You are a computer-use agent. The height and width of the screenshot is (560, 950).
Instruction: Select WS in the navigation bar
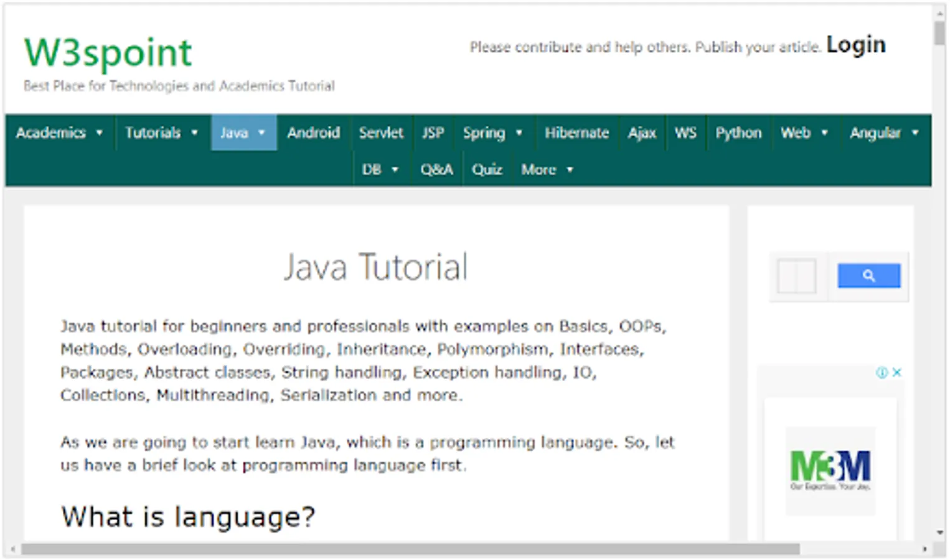[685, 133]
